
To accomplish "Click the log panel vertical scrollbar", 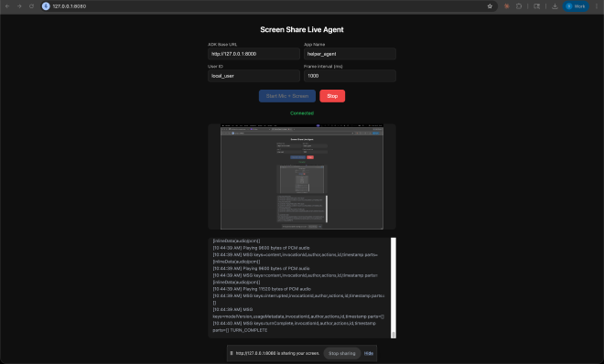I will coord(394,288).
